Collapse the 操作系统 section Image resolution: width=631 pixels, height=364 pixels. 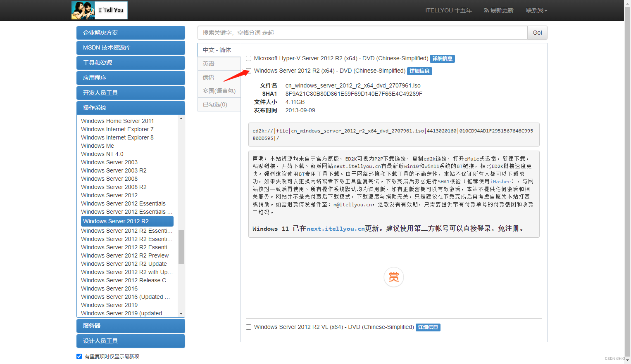pos(131,108)
